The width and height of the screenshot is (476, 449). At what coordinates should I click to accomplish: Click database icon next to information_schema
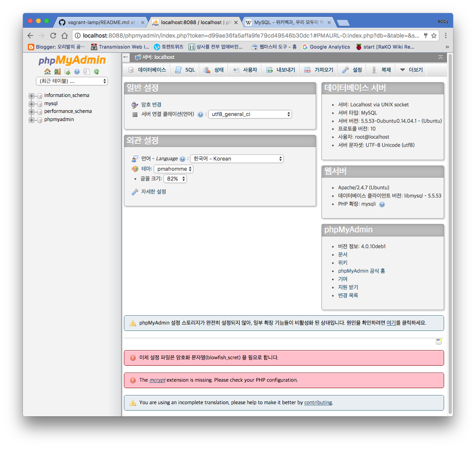click(40, 96)
